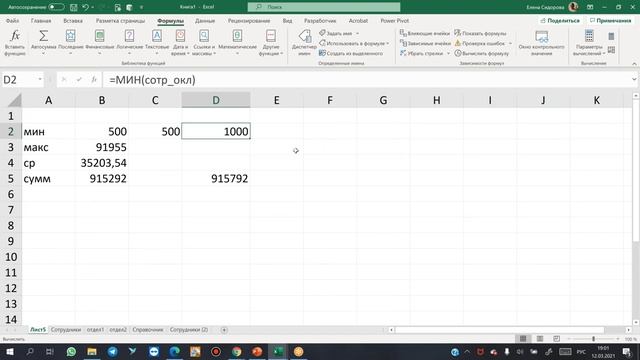Expand the formula bar chevron
The width and height of the screenshot is (640, 360).
point(634,80)
